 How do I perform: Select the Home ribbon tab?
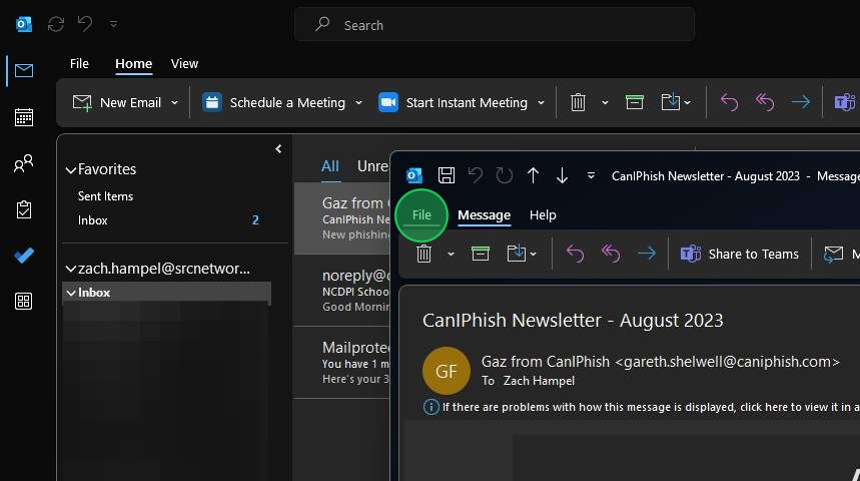133,64
